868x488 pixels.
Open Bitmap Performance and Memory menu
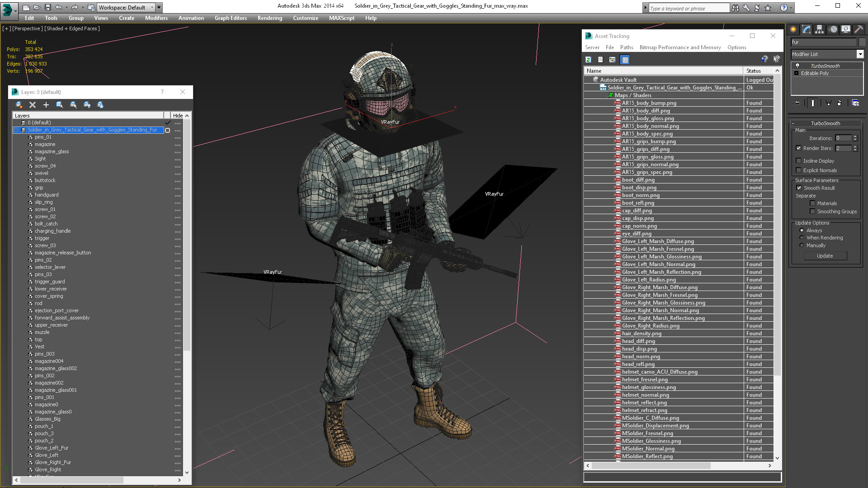[x=680, y=47]
